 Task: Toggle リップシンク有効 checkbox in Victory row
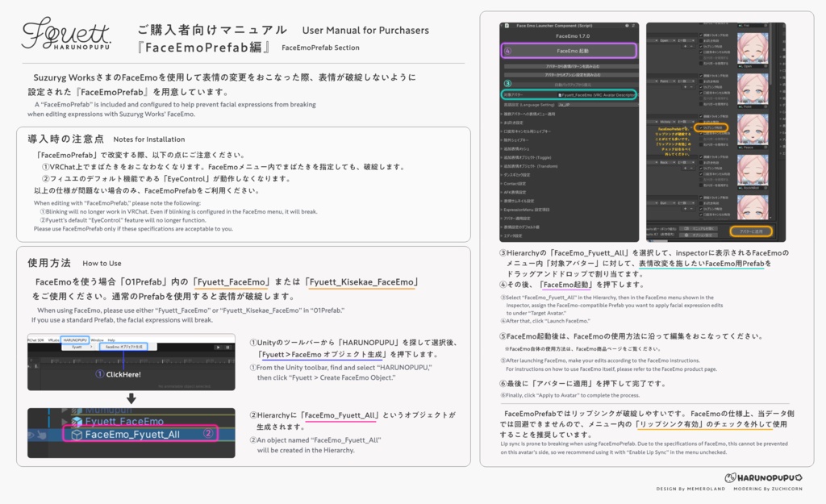click(701, 127)
